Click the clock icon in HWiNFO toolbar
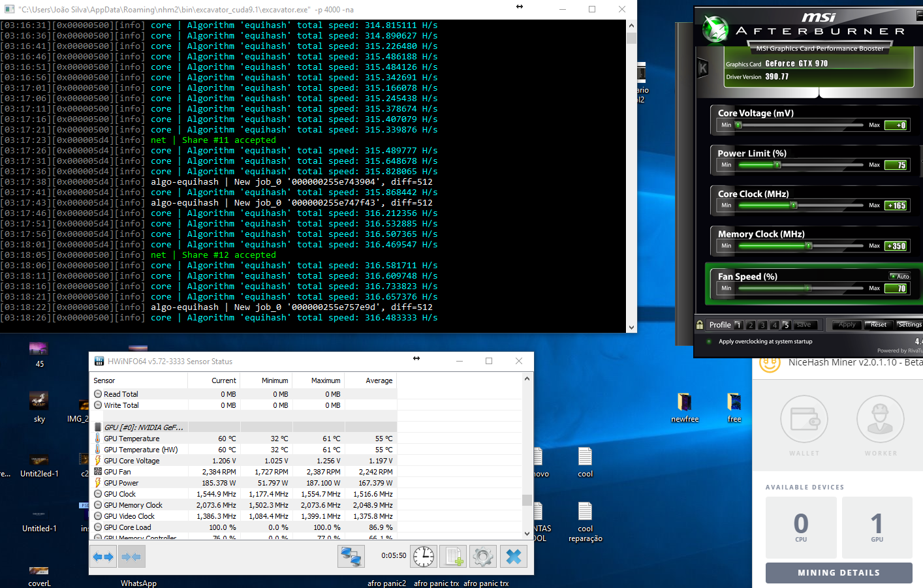 tap(423, 556)
